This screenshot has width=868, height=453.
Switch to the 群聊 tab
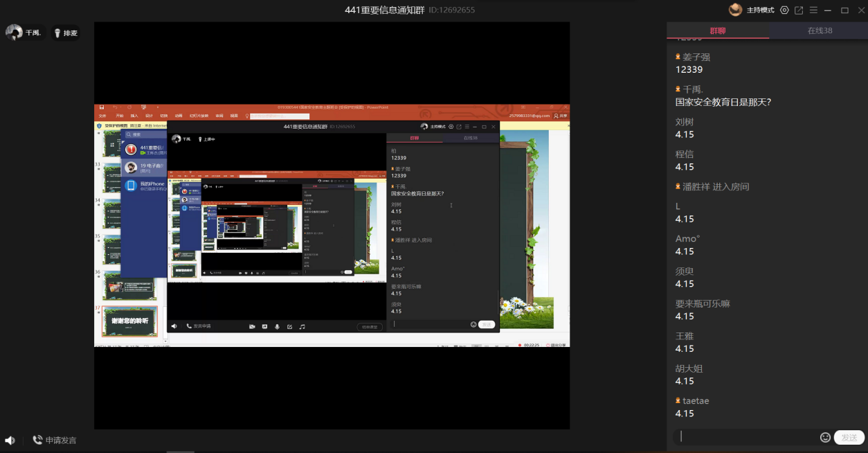pos(718,30)
